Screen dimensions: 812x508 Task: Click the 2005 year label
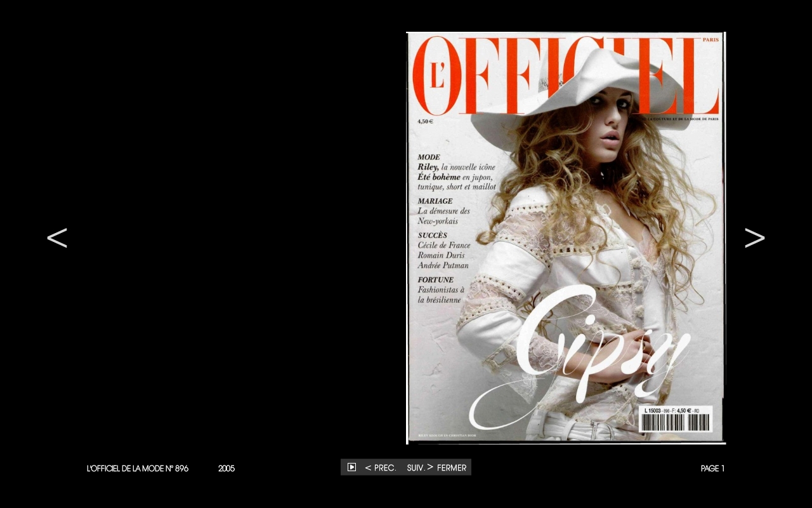pyautogui.click(x=226, y=469)
